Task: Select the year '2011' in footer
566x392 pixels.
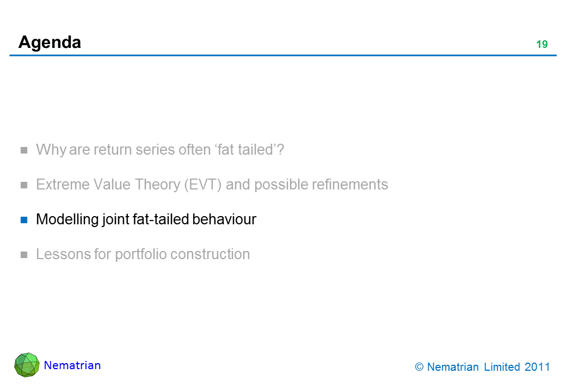Action: click(537, 367)
